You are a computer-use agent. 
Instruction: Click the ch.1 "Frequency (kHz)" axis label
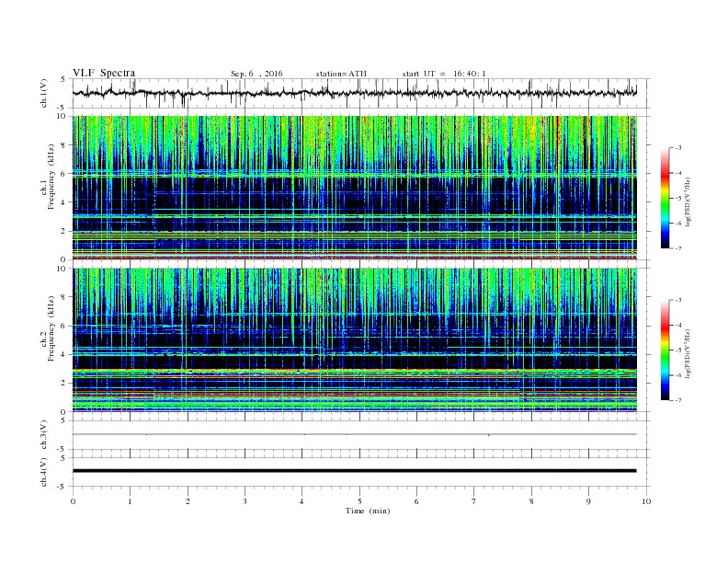click(51, 177)
